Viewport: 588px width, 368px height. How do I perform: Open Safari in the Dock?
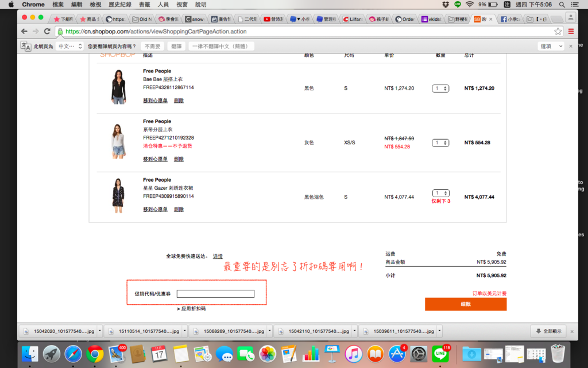[73, 354]
